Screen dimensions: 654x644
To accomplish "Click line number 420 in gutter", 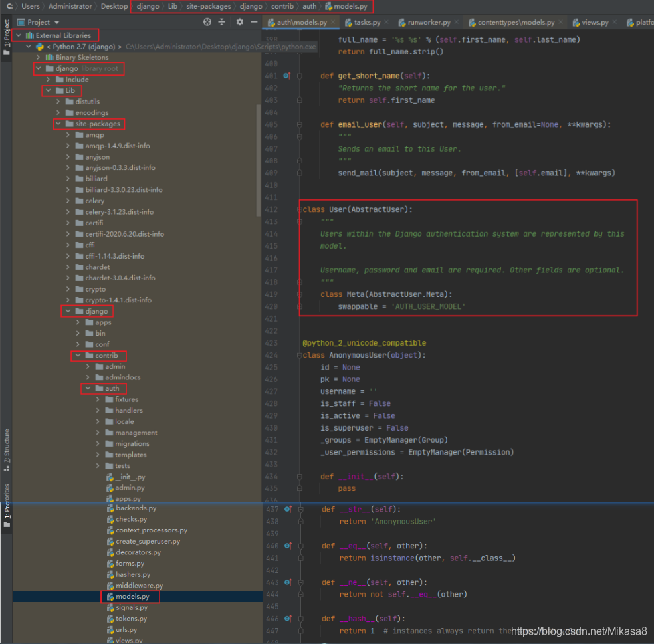I will tap(271, 306).
